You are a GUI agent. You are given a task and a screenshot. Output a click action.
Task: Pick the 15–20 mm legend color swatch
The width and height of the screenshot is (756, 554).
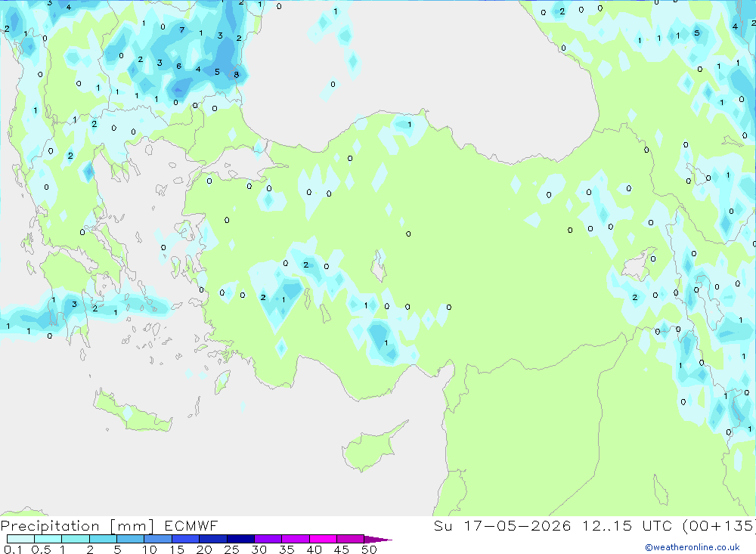pyautogui.click(x=186, y=539)
